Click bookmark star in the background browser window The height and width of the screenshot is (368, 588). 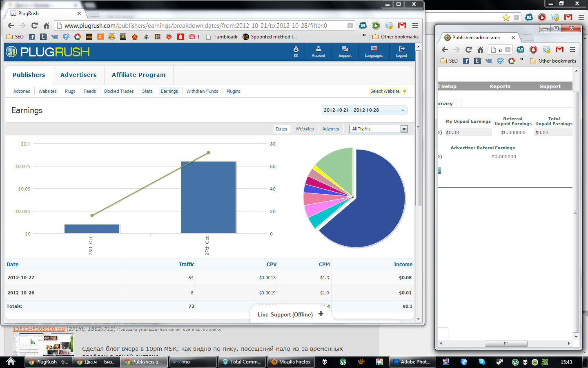[506, 17]
